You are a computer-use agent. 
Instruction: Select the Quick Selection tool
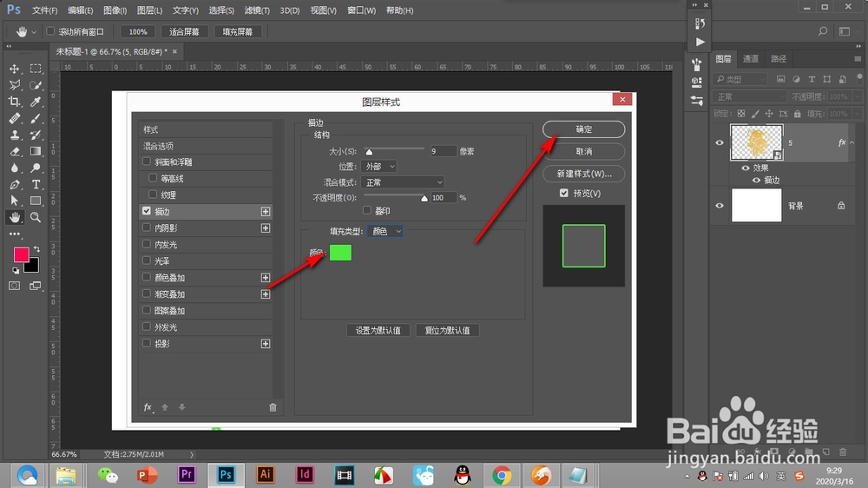click(x=36, y=85)
